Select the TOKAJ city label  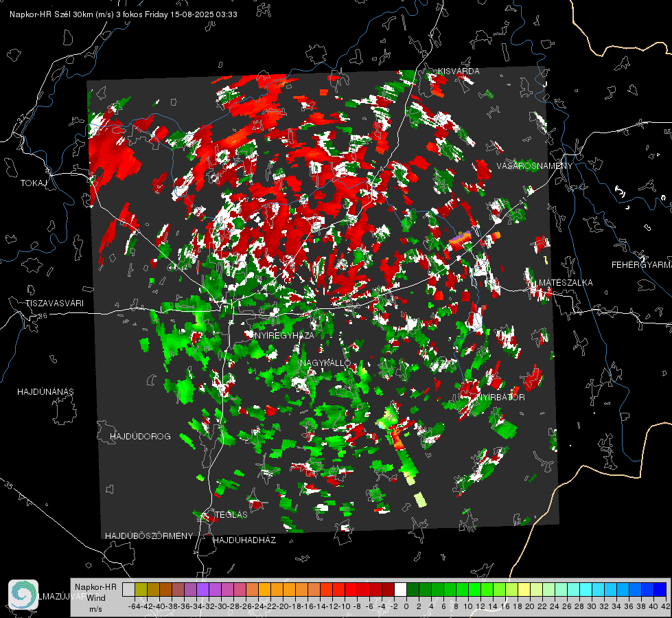(34, 183)
